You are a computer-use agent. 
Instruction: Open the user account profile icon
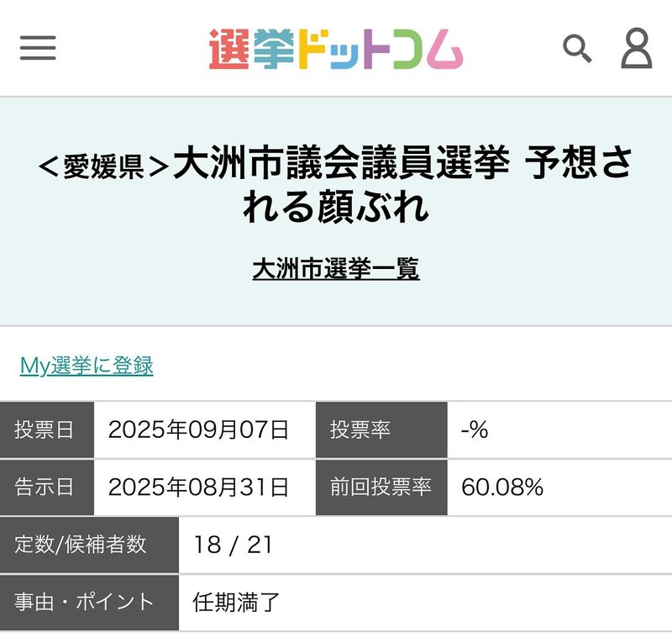[x=636, y=49]
